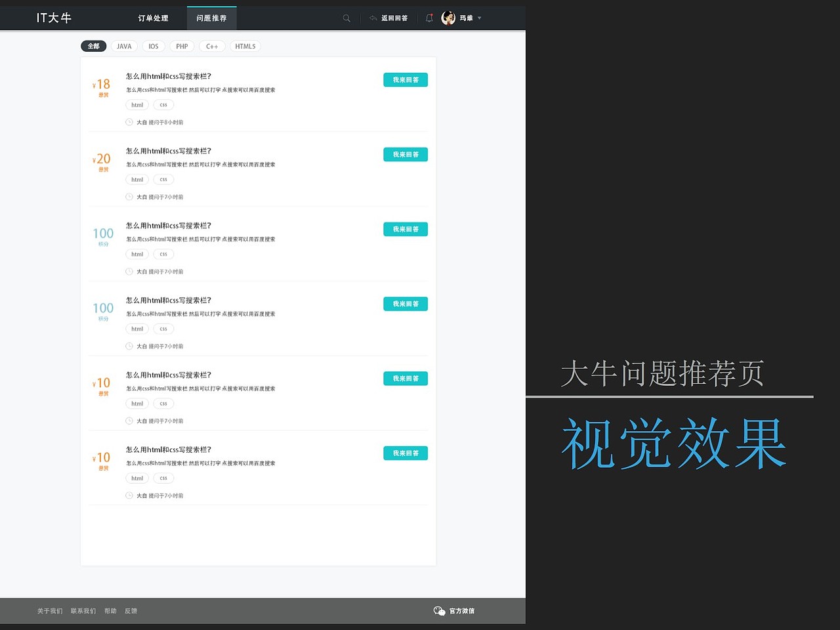Screen dimensions: 840x630
Task: Enable the HTML5 category filter
Action: coord(245,46)
